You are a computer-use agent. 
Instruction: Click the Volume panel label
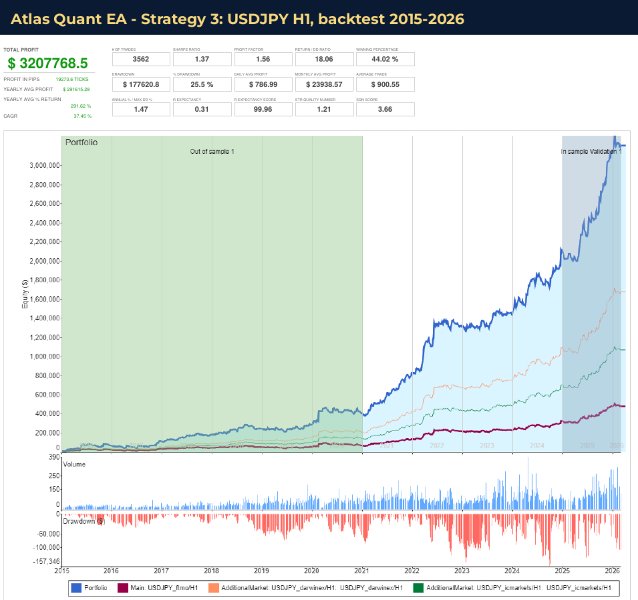[x=74, y=464]
